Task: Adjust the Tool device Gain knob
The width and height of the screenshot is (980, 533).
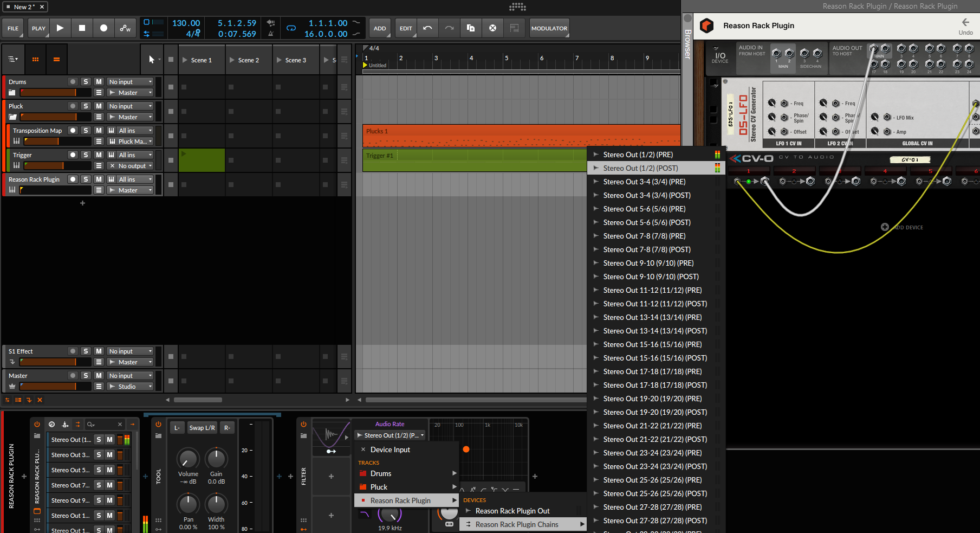Action: pyautogui.click(x=216, y=459)
